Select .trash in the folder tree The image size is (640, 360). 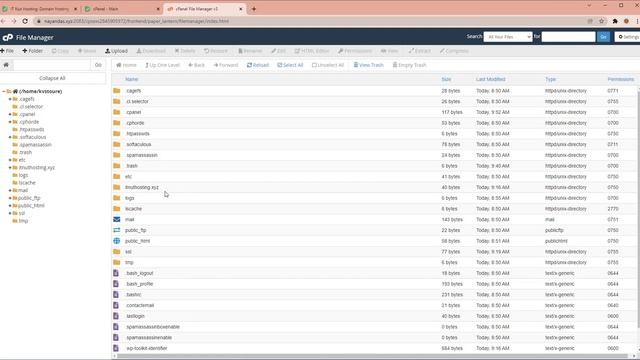point(25,152)
